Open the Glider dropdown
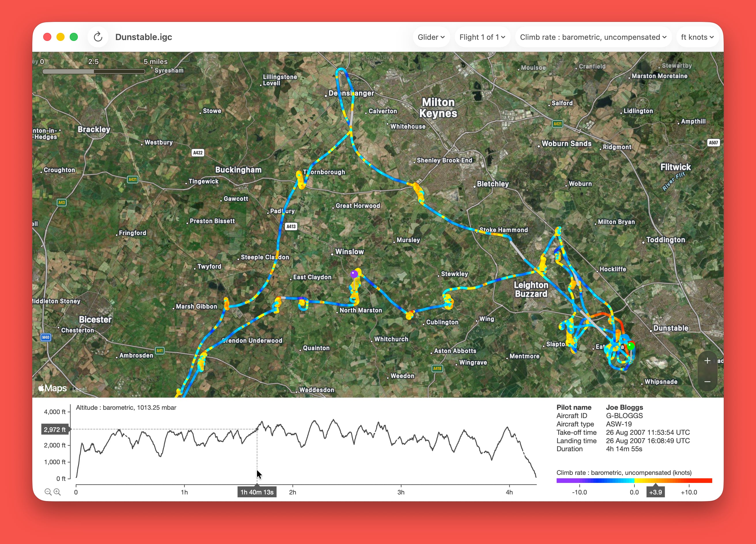 pyautogui.click(x=431, y=37)
